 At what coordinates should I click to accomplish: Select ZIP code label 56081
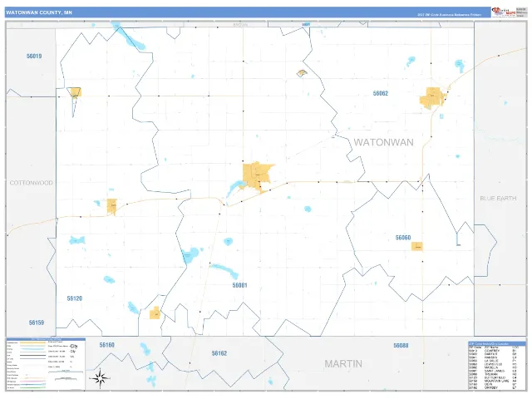point(240,285)
